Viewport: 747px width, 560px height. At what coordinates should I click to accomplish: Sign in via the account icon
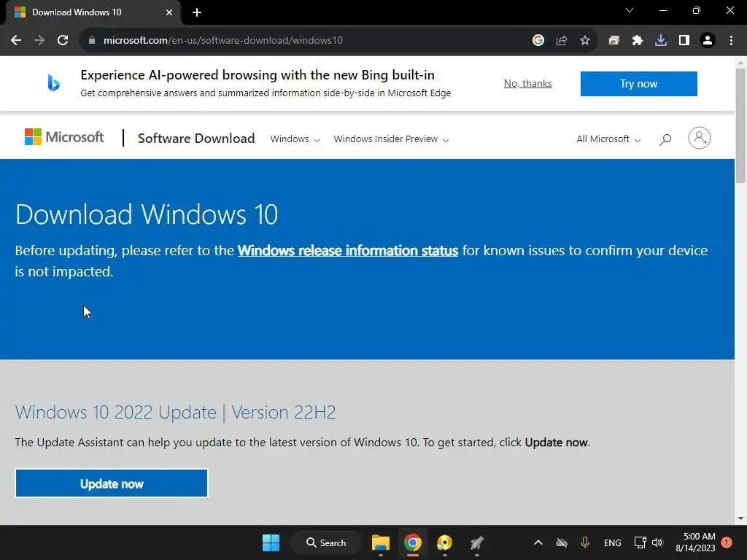point(699,138)
